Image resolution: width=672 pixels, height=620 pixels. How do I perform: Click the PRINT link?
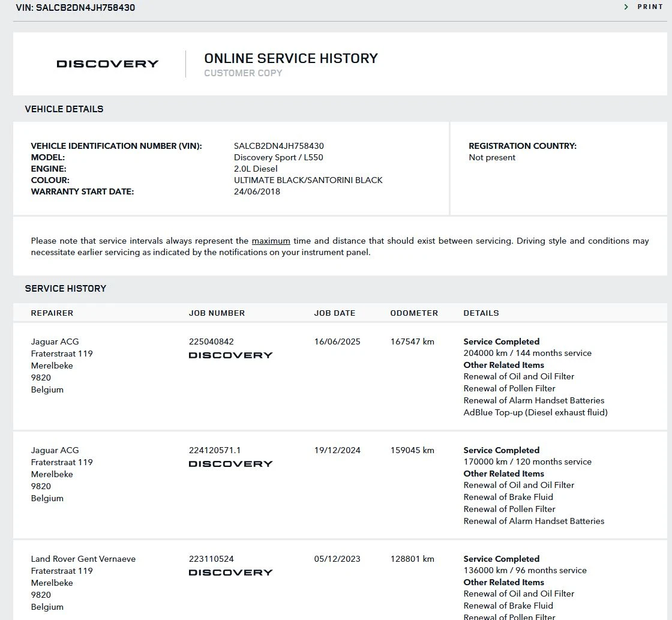tap(650, 7)
